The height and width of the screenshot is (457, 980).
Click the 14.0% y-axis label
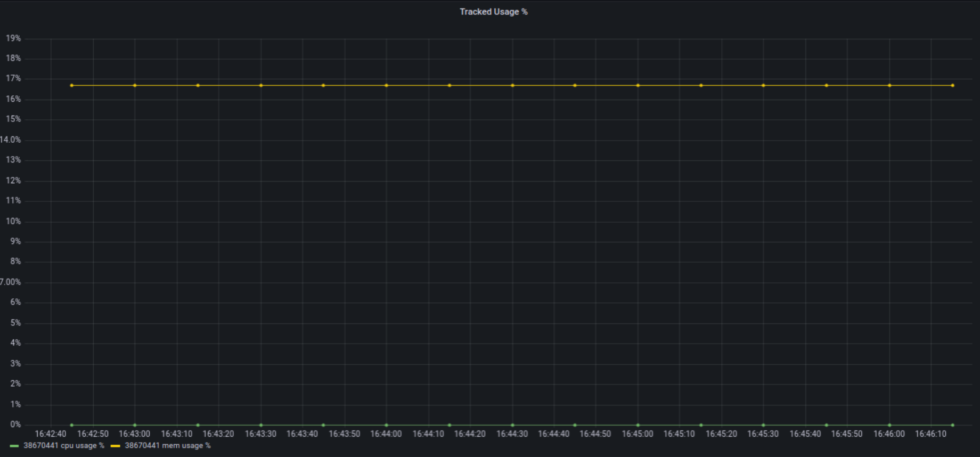pyautogui.click(x=11, y=140)
